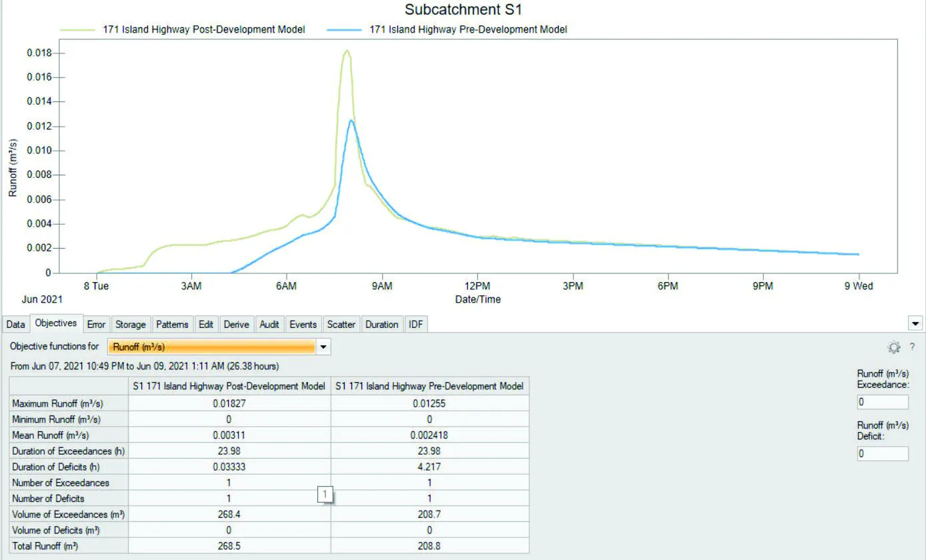Viewport: 926px width, 560px height.
Task: Open the Edit tab
Action: 206,325
